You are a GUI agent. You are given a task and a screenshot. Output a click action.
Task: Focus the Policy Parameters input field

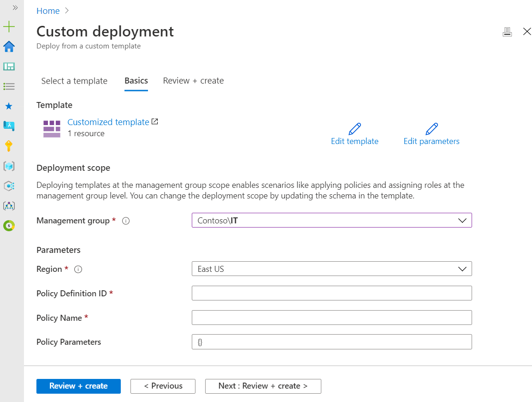331,342
